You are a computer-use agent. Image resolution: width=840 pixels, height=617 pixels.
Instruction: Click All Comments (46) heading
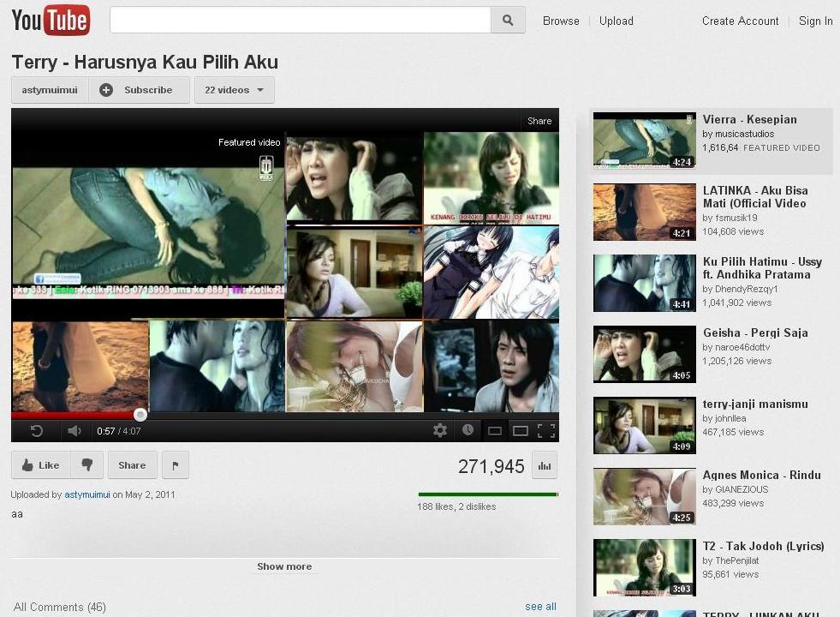(x=59, y=607)
